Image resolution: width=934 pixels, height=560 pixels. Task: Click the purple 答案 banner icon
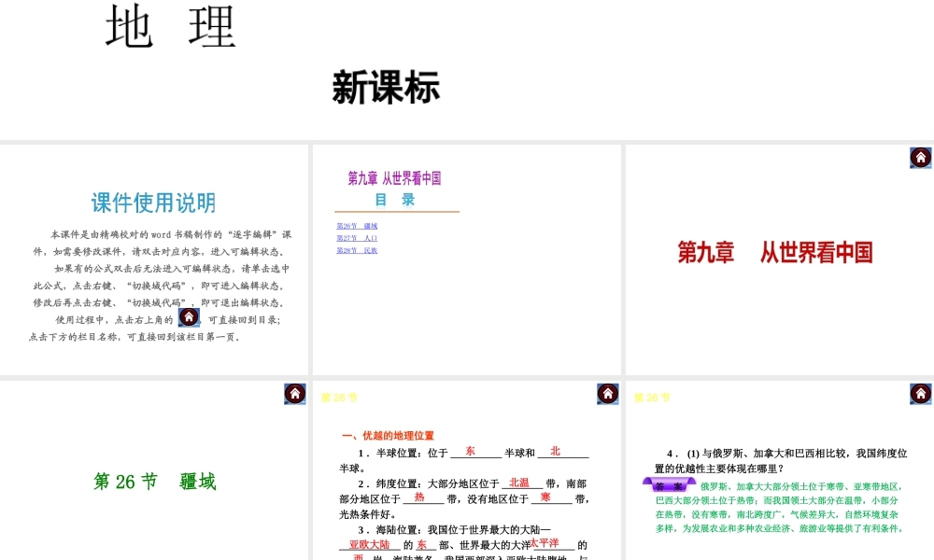[x=669, y=485]
